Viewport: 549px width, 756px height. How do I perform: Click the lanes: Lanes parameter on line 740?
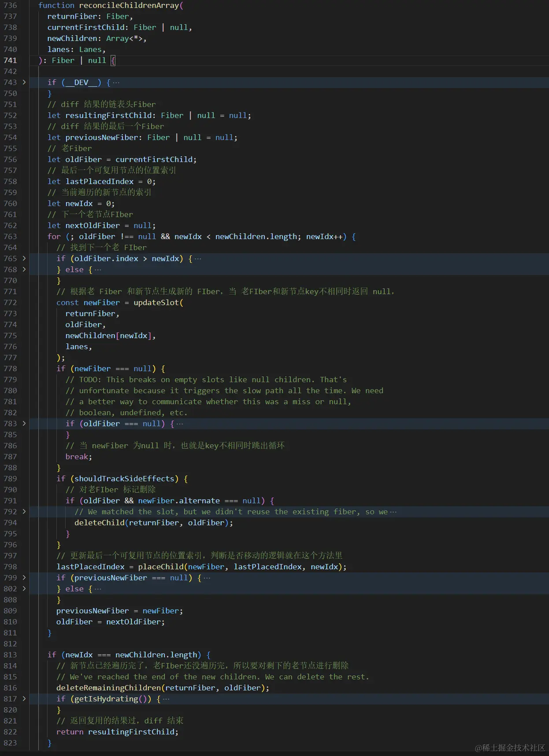[76, 49]
